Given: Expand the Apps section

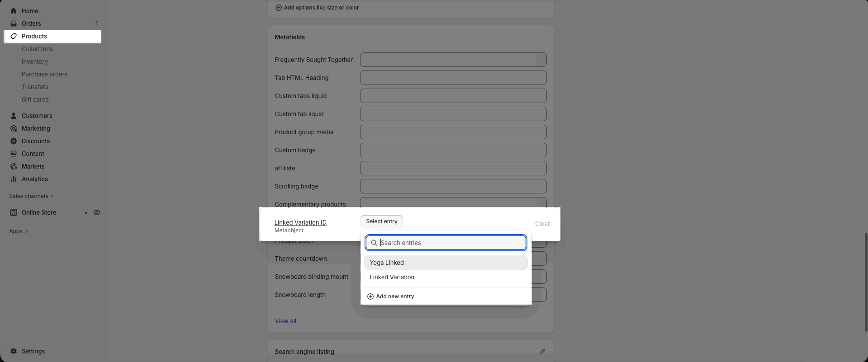Looking at the screenshot, I should tap(19, 231).
